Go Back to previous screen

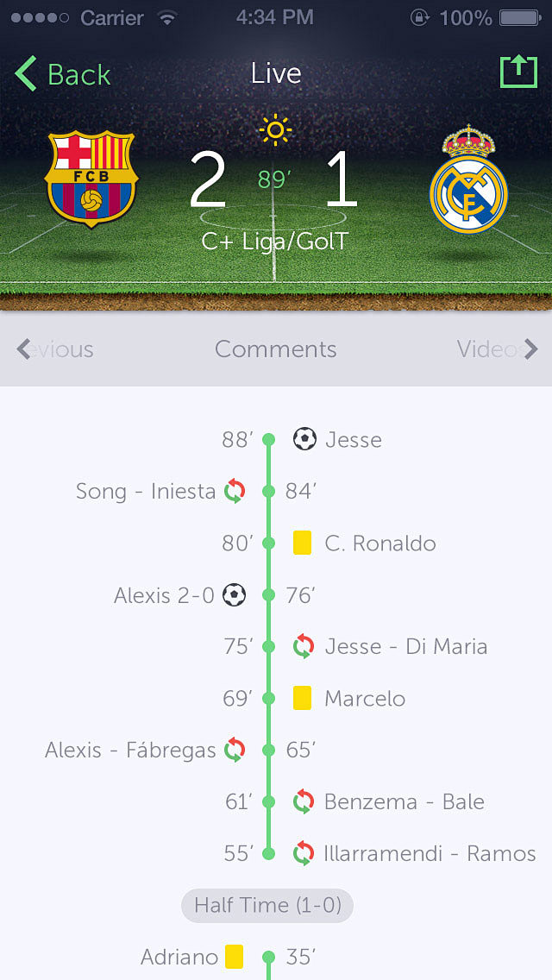click(x=62, y=74)
